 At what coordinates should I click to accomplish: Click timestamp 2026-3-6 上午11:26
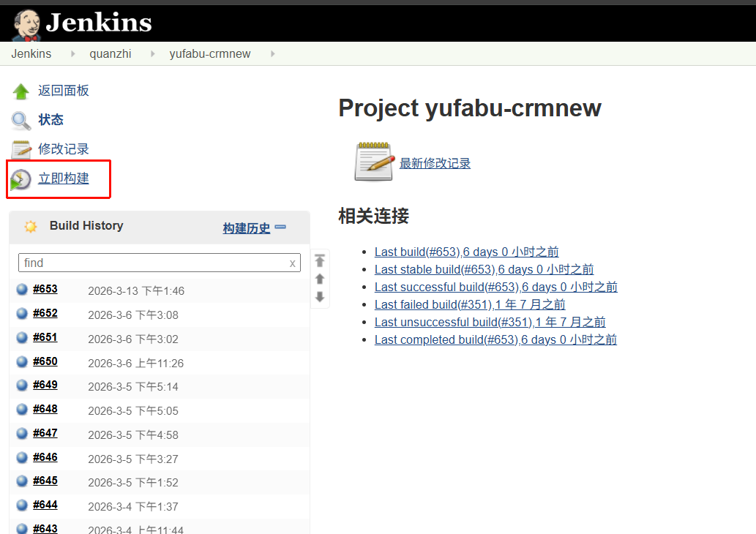click(x=136, y=363)
